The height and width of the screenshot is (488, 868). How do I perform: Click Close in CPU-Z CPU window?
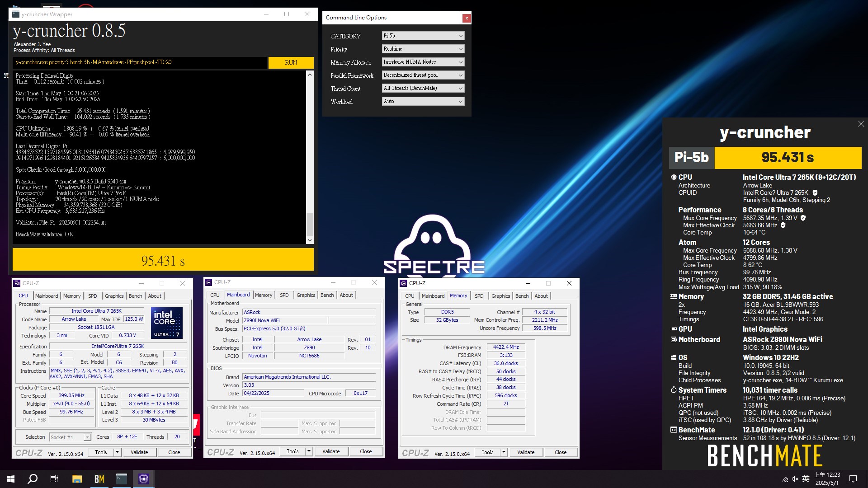[174, 452]
